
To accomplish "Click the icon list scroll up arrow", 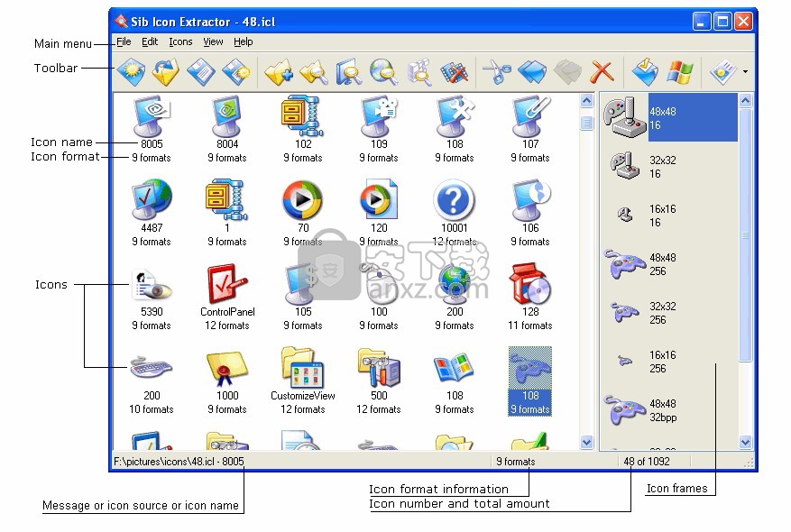I will 586,101.
